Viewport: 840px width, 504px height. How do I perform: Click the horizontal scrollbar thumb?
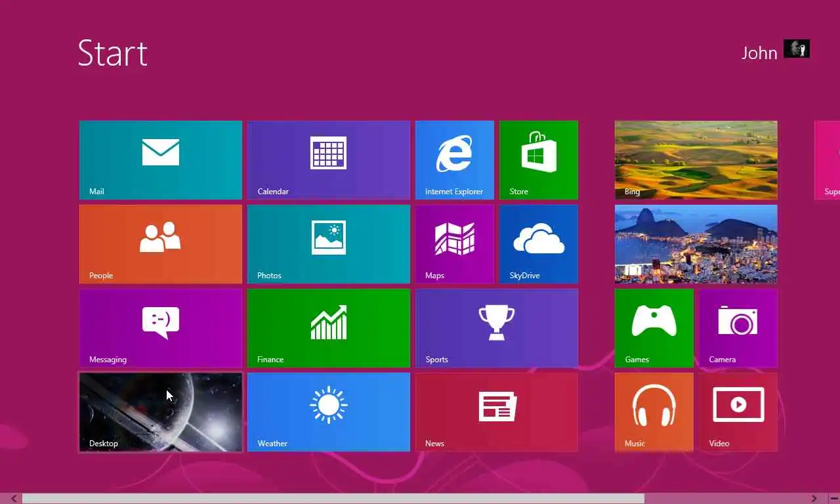pyautogui.click(x=333, y=499)
